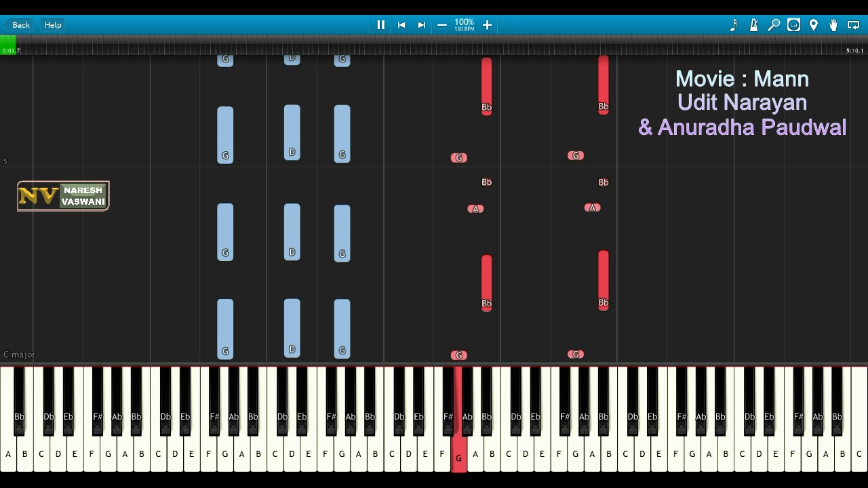Click the green song progress bar
This screenshot has width=868, height=488.
pos(8,45)
